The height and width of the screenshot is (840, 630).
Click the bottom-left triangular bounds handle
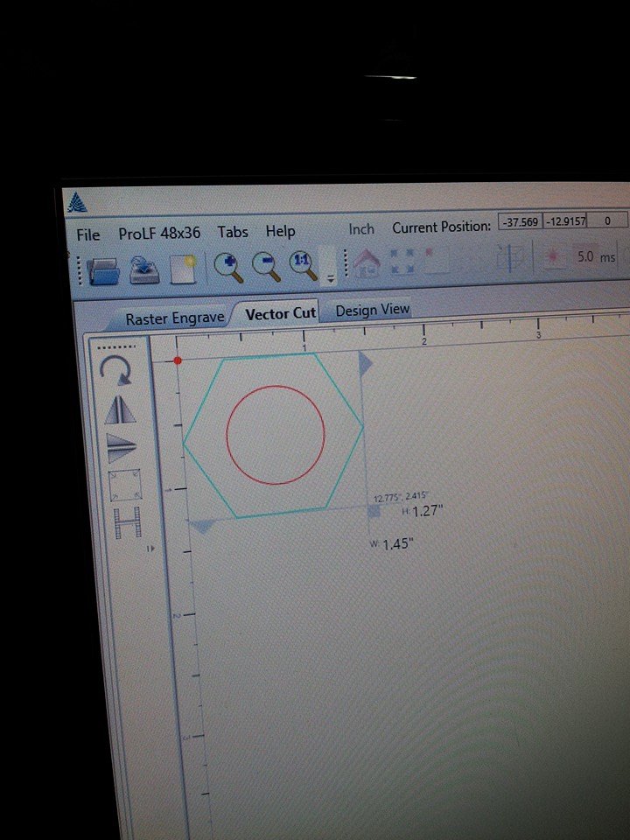click(202, 526)
